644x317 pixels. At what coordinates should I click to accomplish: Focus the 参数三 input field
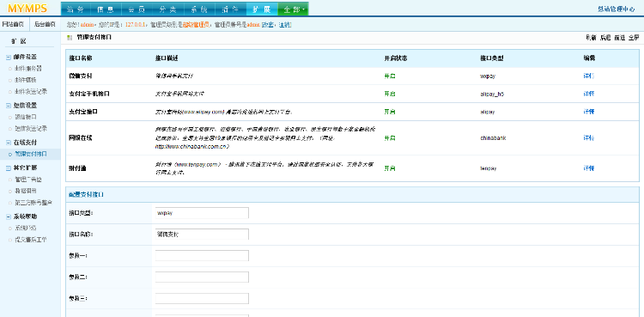[202, 298]
